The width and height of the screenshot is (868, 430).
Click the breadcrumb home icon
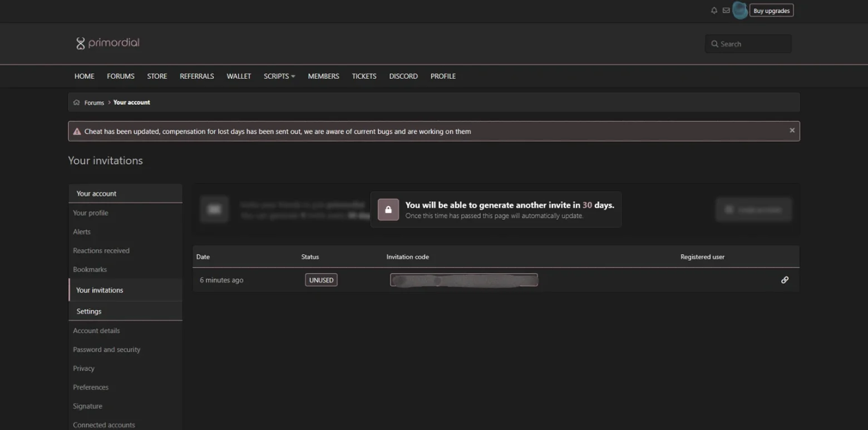(x=77, y=102)
